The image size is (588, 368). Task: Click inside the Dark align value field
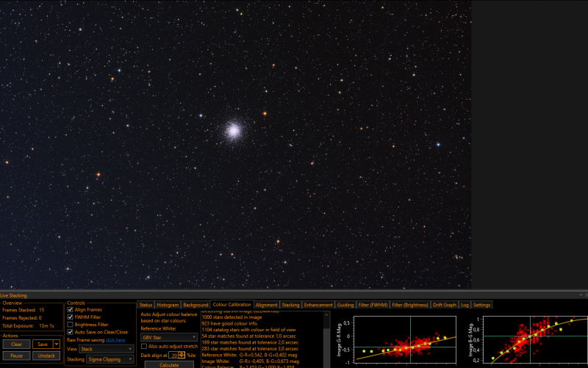point(173,355)
